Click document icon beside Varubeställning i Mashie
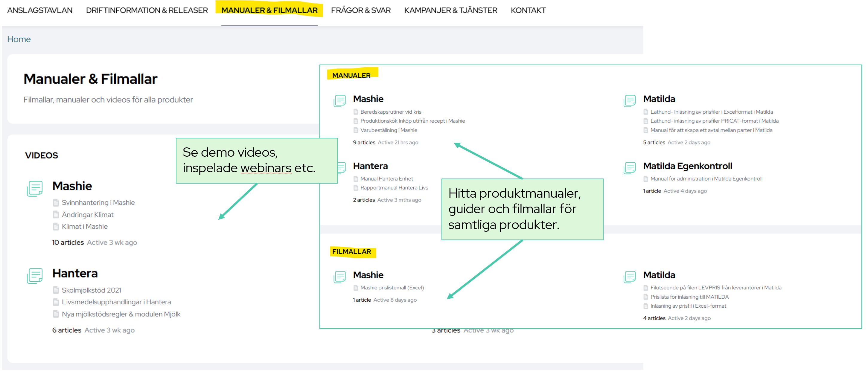 coord(356,130)
